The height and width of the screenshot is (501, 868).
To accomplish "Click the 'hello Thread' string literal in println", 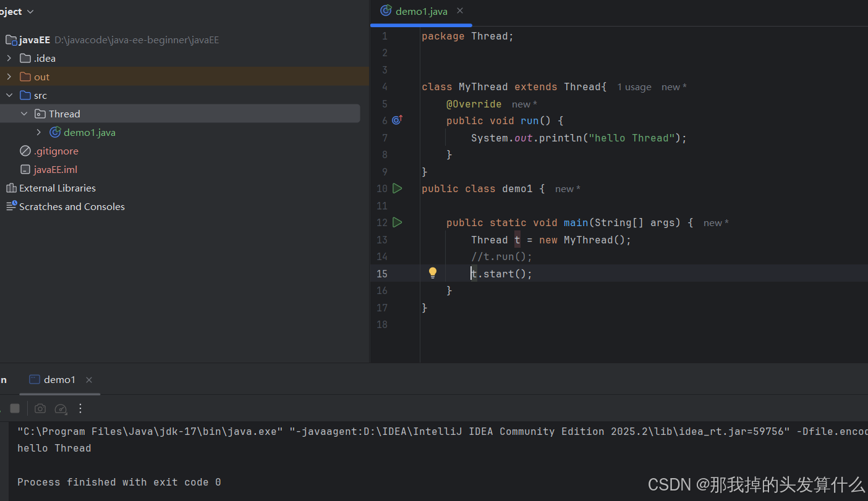I will (631, 138).
